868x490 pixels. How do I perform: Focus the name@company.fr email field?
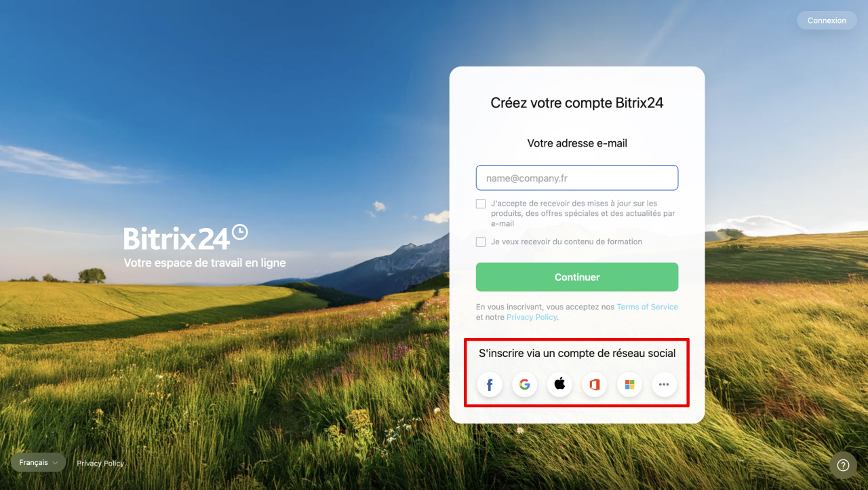[x=577, y=178]
